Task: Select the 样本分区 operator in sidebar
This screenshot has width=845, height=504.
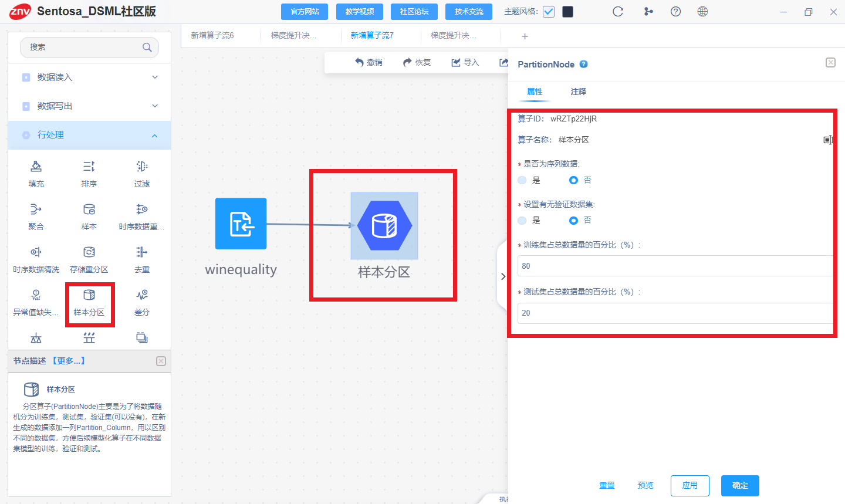Action: tap(89, 303)
